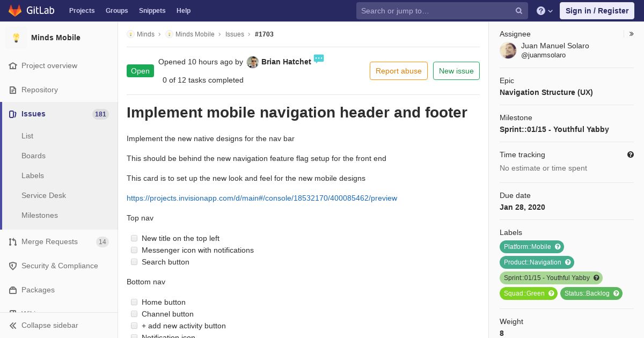Viewport: 644px width, 338px height.
Task: Click the search magnifier icon
Action: coord(519,11)
